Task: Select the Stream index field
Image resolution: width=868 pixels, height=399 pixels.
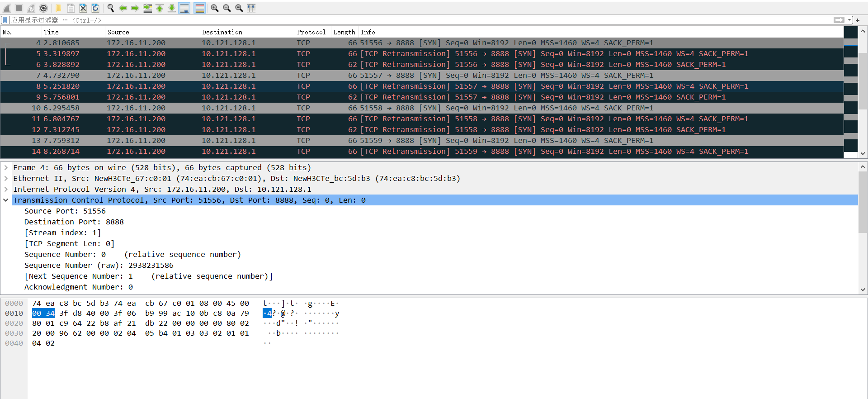Action: tap(63, 233)
